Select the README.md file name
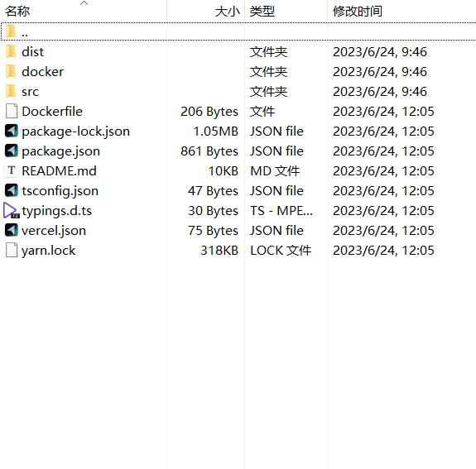 (60, 170)
